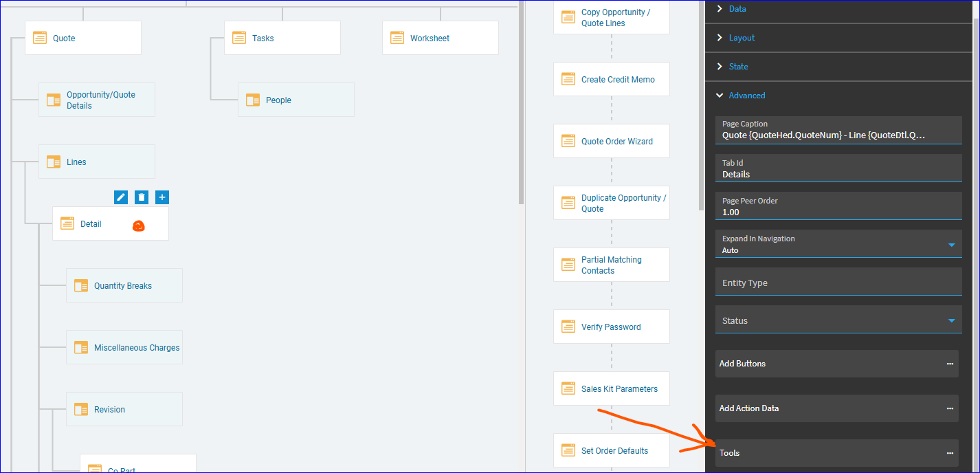Click the page icon on Create Credit Memo
The image size is (980, 473).
tap(568, 79)
